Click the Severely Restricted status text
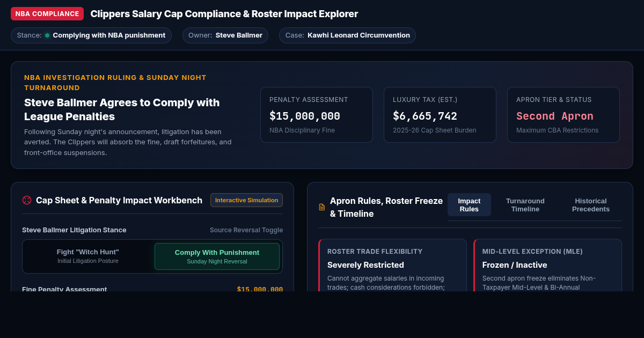The image size is (644, 338). 365,265
